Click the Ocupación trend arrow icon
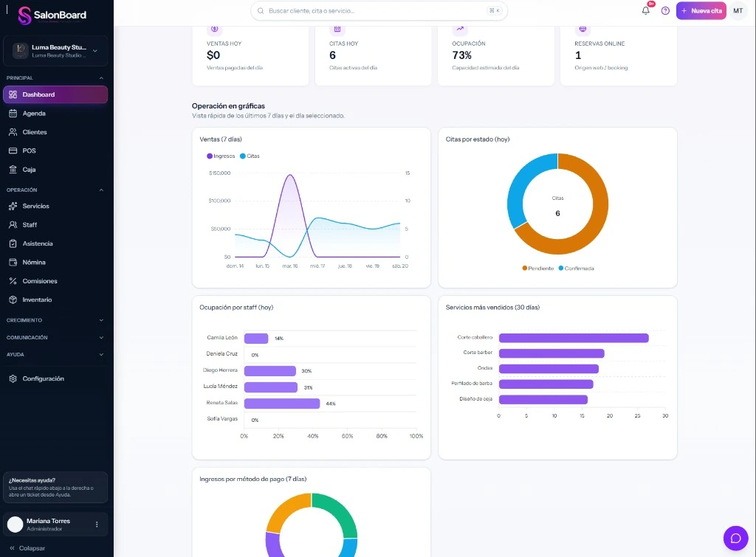This screenshot has width=756, height=557. (460, 29)
